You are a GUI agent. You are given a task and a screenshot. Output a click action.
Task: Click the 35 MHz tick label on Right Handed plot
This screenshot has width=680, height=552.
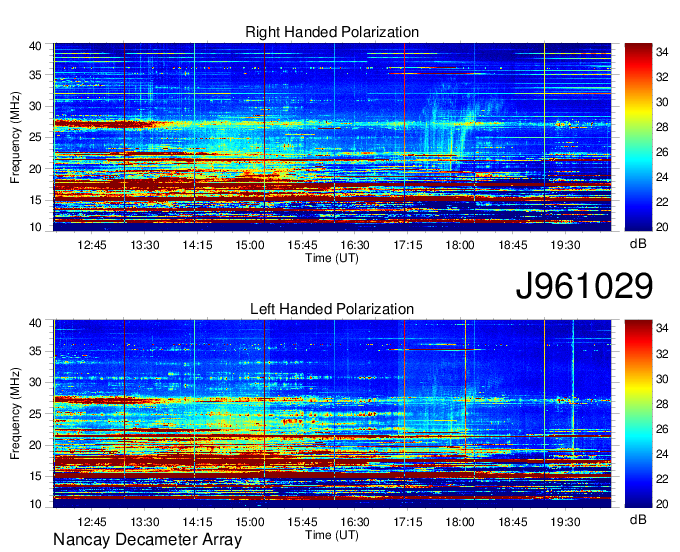click(36, 75)
